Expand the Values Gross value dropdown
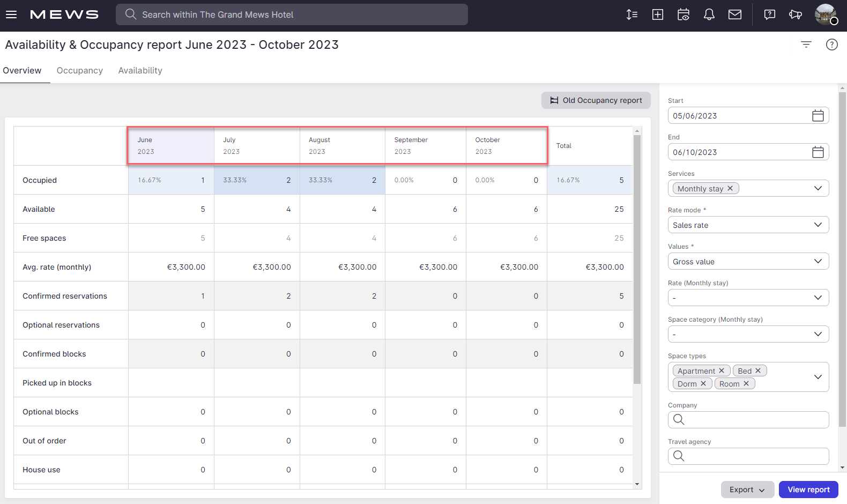Image resolution: width=847 pixels, height=504 pixels. click(x=748, y=262)
